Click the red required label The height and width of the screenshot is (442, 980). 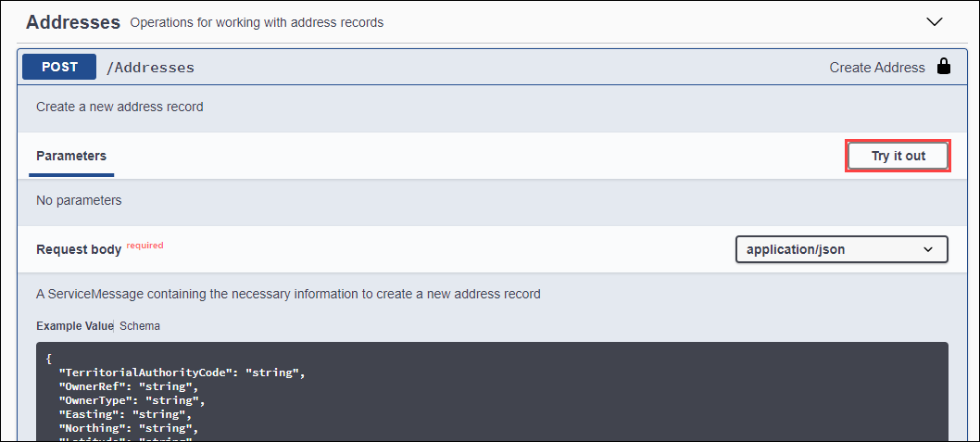(x=144, y=246)
